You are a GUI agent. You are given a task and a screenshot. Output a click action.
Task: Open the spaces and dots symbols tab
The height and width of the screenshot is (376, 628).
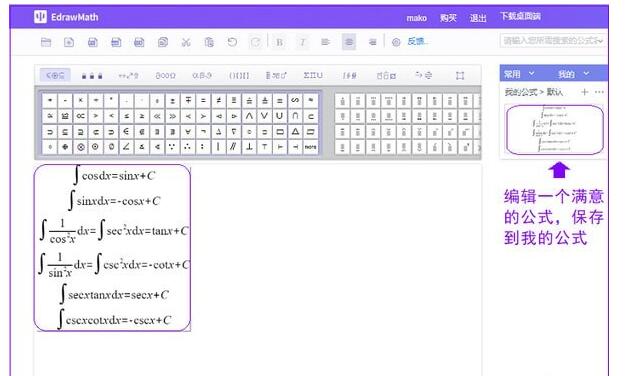coord(92,75)
